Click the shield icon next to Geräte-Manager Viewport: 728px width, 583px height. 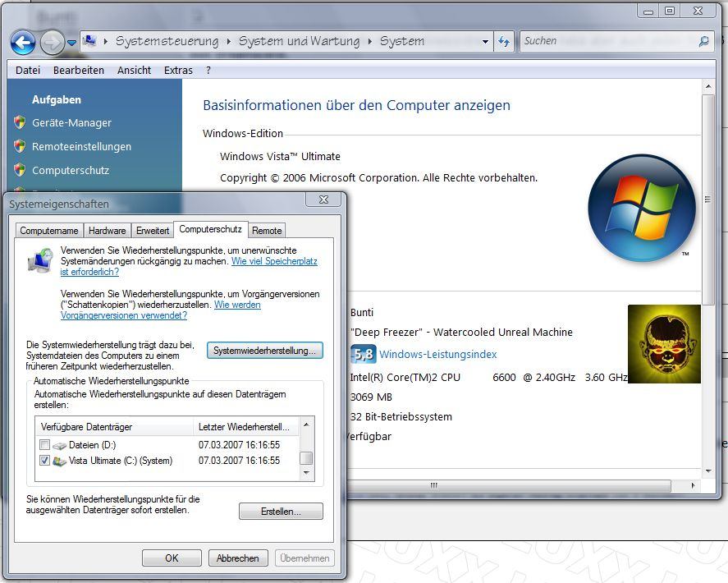point(20,122)
